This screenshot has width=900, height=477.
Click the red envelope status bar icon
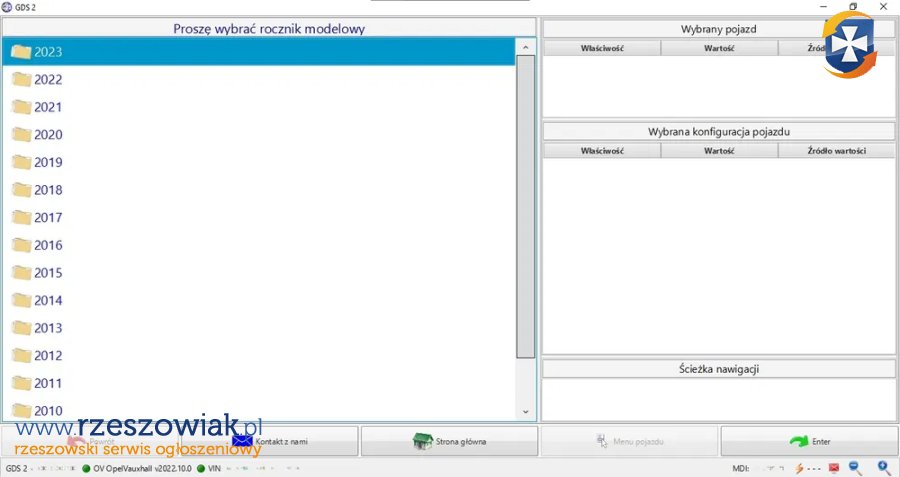[x=833, y=467]
